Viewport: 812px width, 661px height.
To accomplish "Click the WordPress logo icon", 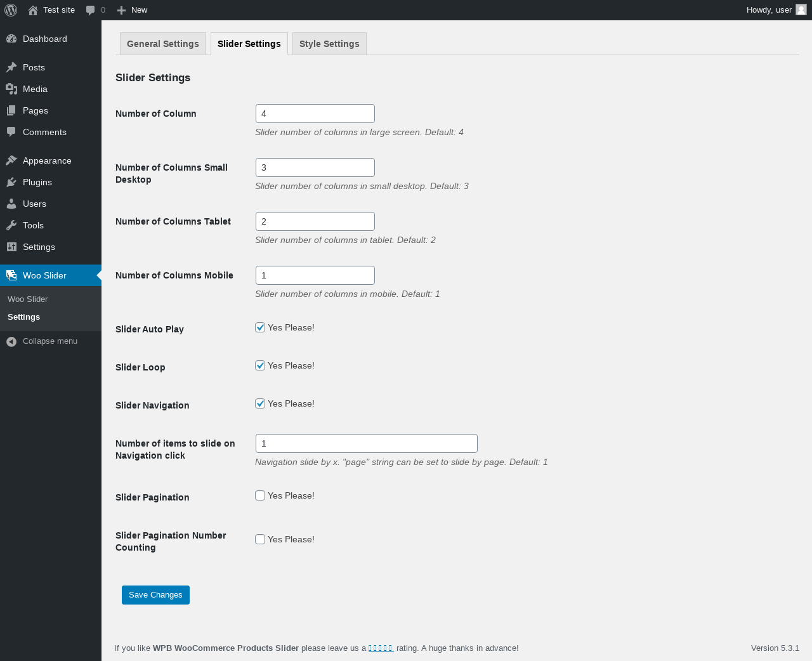I will pos(11,10).
